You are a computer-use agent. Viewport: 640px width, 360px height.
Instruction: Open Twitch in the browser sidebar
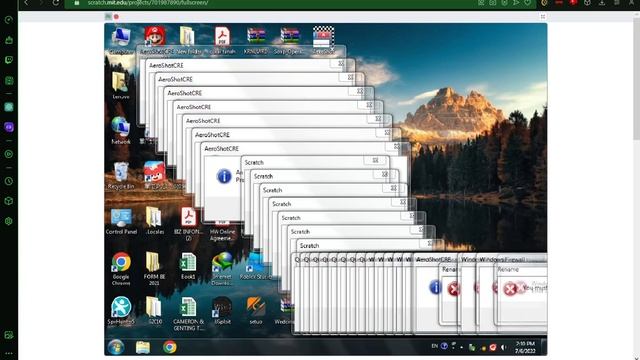coord(9,60)
